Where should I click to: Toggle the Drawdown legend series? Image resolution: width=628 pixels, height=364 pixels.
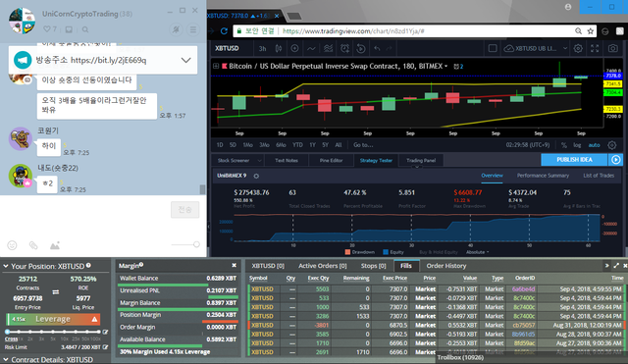click(x=360, y=252)
